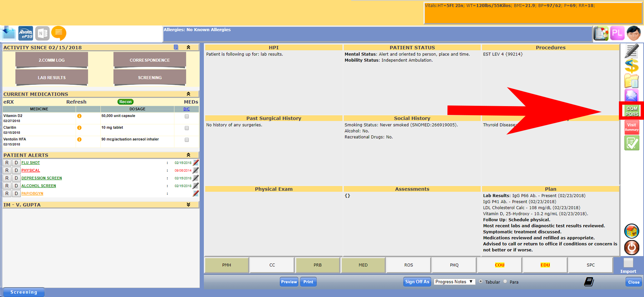Open the house home icon
This screenshot has width=644, height=297.
coord(631,231)
